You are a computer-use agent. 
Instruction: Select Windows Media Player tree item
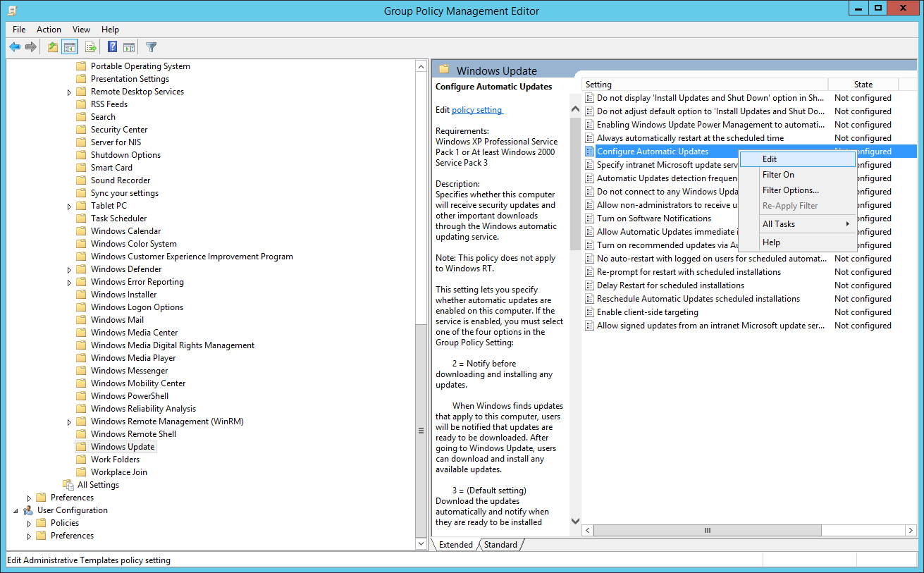point(133,358)
